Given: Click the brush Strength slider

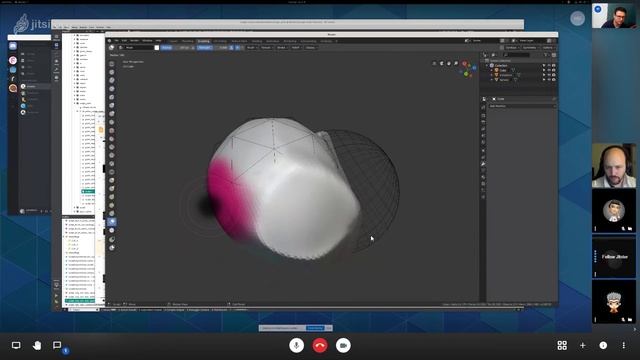Looking at the screenshot, I should (x=212, y=48).
